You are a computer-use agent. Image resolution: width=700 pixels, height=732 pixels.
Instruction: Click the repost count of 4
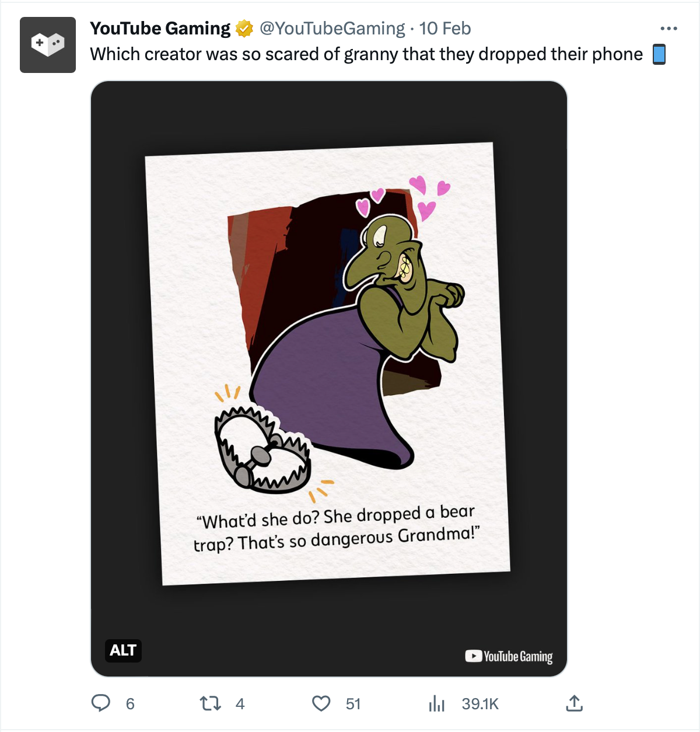(x=240, y=704)
